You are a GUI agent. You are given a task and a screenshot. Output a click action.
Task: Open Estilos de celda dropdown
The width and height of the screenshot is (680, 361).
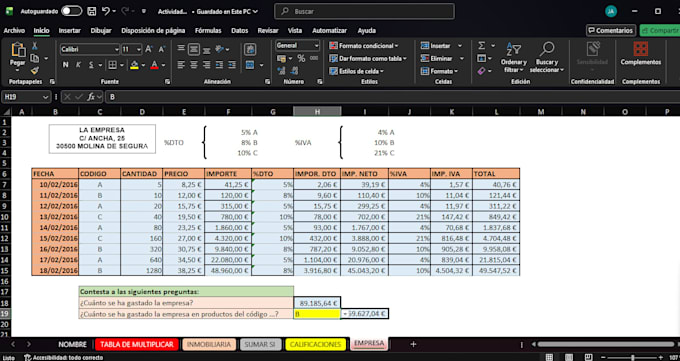point(356,71)
